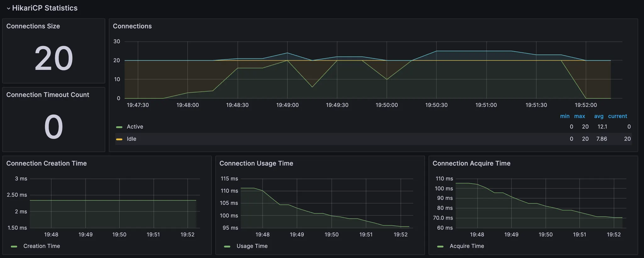644x258 pixels.
Task: Click the yellow Idle legend color swatch
Action: (119, 139)
